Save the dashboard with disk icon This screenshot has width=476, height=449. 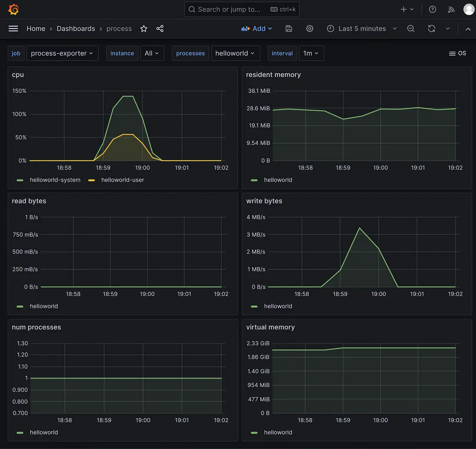click(289, 29)
